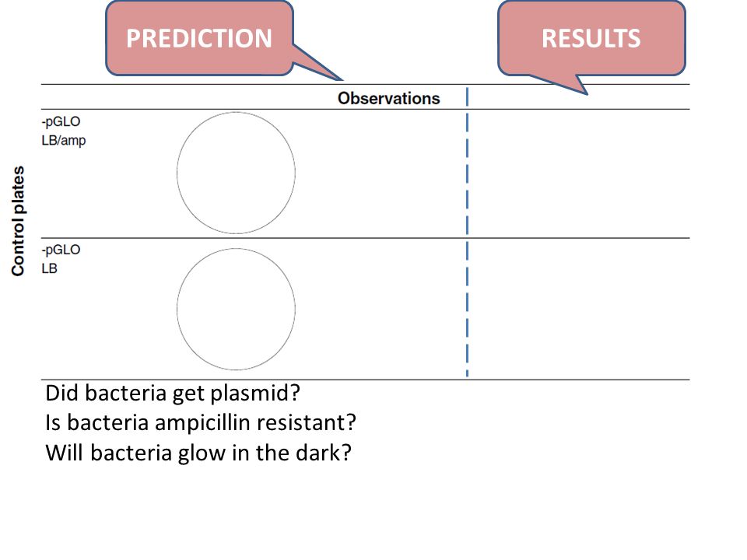Click the word 'plasmid?' in first question
This screenshot has width=747, height=560.
point(255,394)
